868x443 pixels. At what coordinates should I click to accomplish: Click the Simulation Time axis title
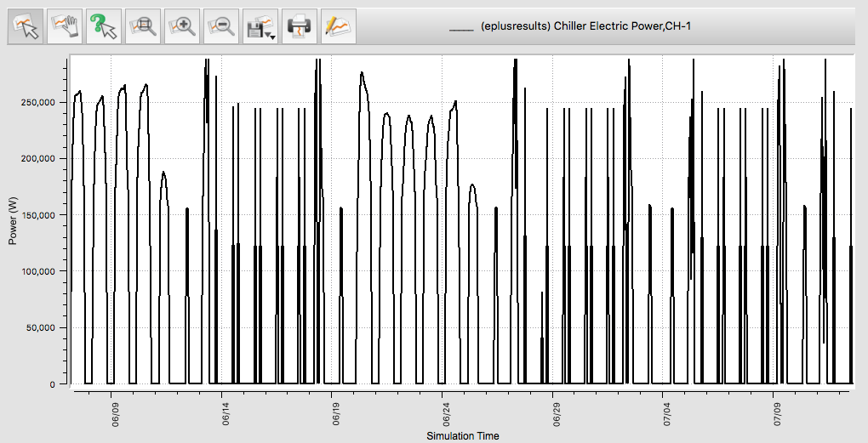[462, 436]
